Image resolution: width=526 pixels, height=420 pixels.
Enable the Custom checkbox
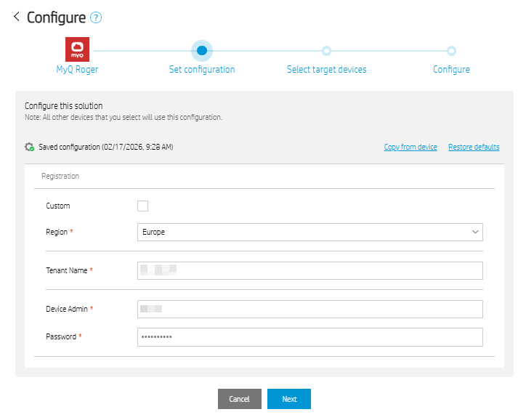tap(142, 206)
